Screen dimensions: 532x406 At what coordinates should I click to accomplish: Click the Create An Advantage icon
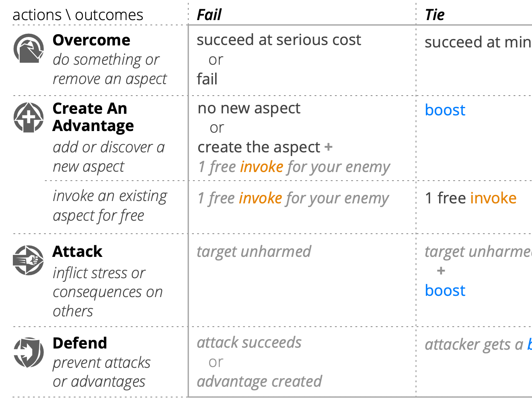pyautogui.click(x=28, y=117)
